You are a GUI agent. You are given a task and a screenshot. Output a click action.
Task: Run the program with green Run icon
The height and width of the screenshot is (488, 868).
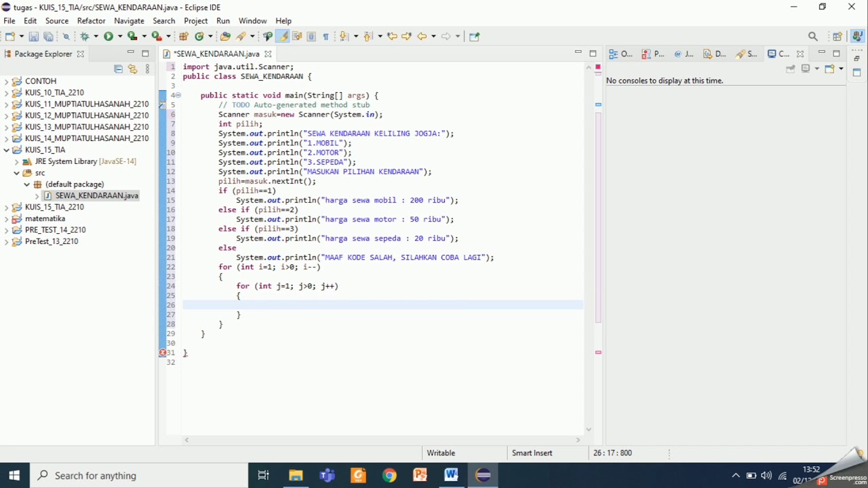click(108, 37)
